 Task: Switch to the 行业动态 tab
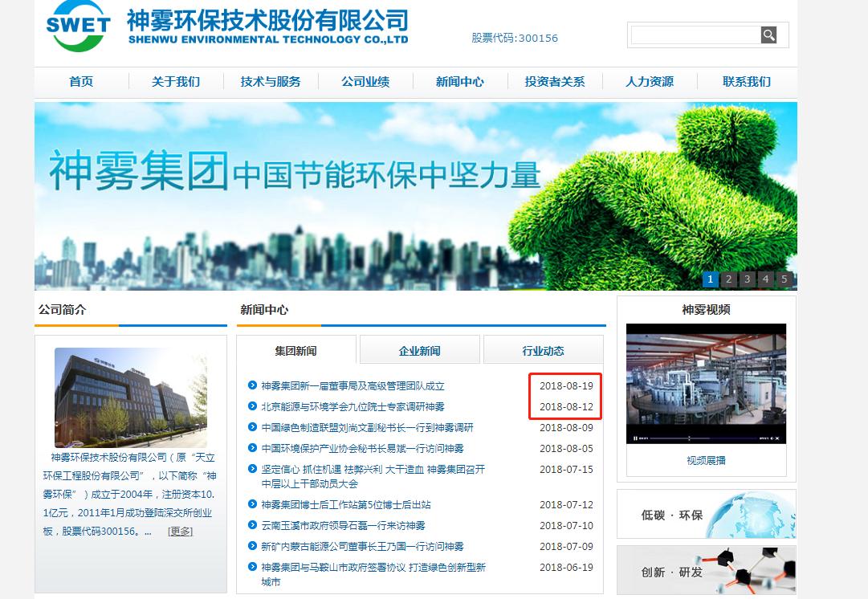click(x=543, y=350)
